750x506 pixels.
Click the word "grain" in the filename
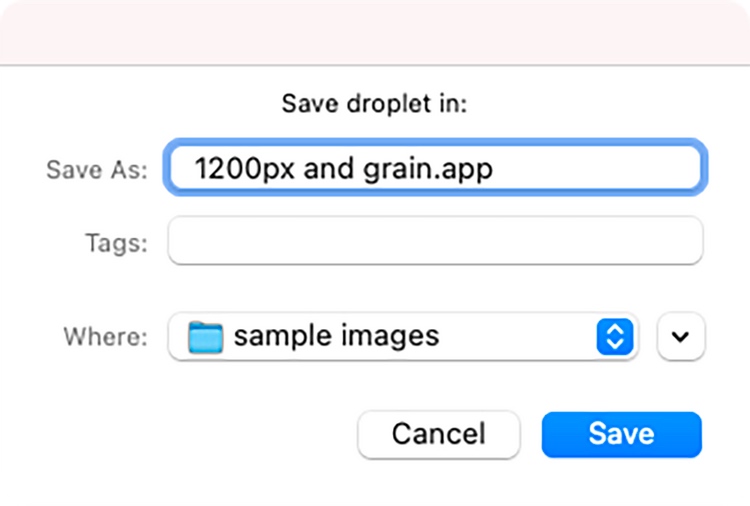point(388,168)
